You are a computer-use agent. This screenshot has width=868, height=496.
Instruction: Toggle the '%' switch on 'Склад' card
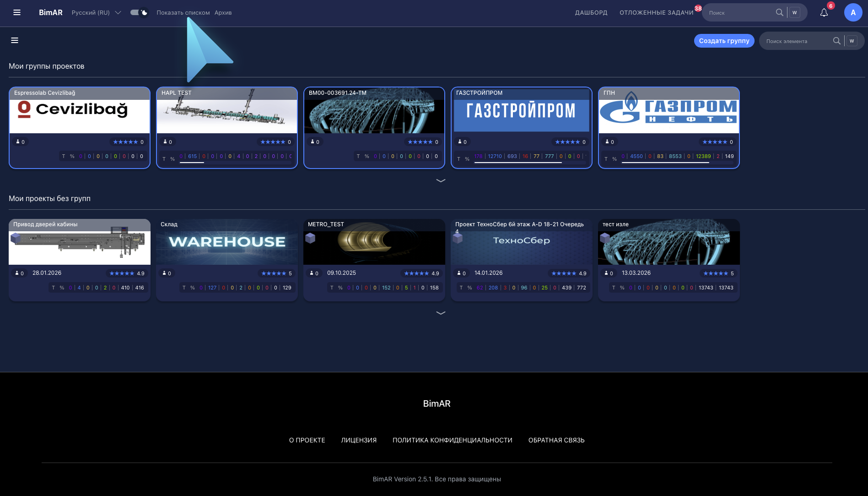pos(193,288)
